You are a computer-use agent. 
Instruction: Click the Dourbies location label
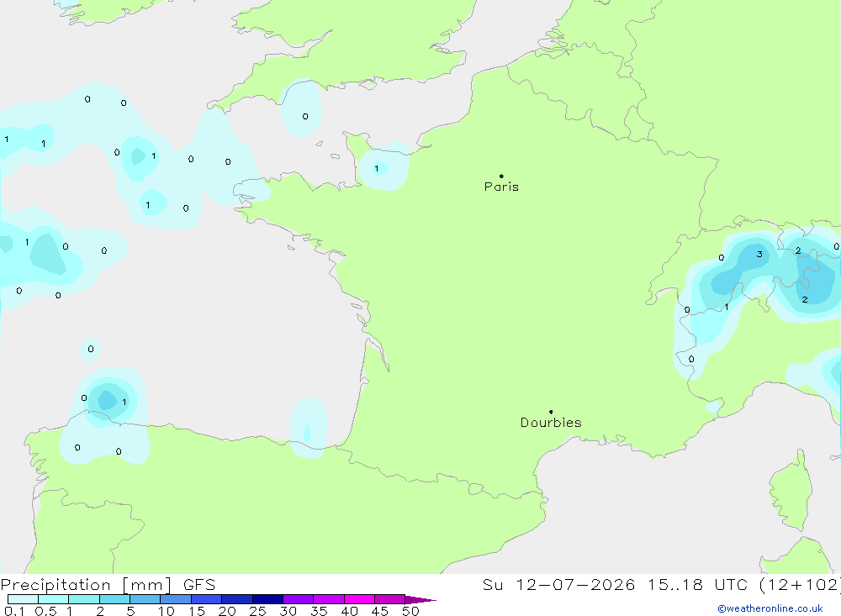pos(551,423)
